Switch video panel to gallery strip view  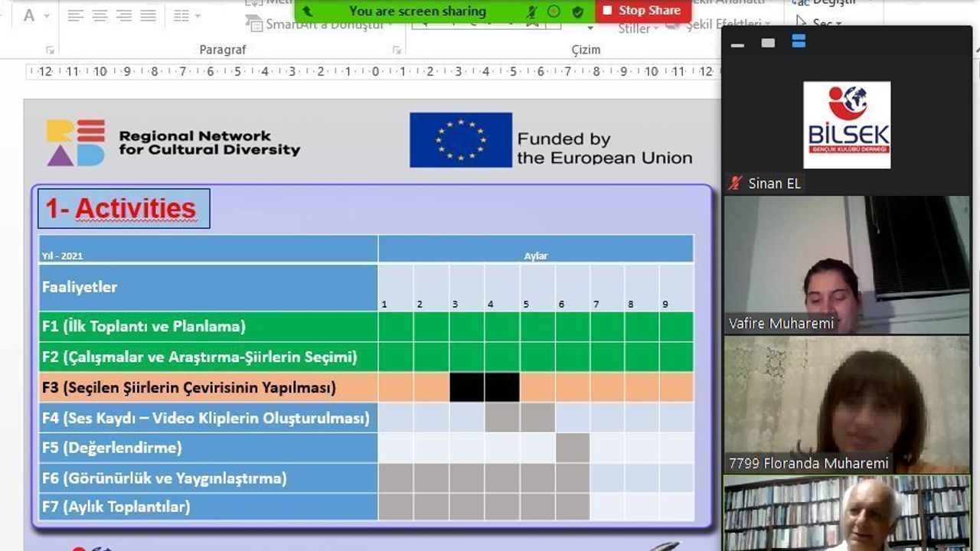[x=799, y=42]
